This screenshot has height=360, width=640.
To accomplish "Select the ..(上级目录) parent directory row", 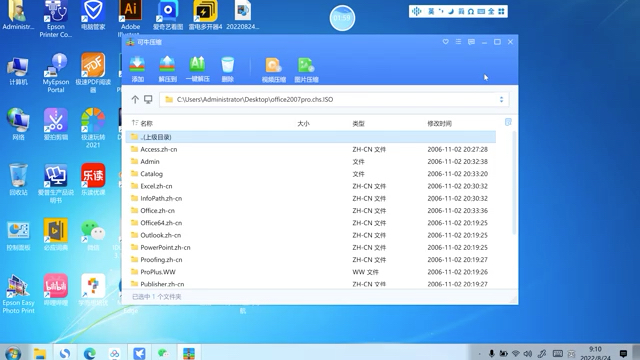I will (x=311, y=137).
